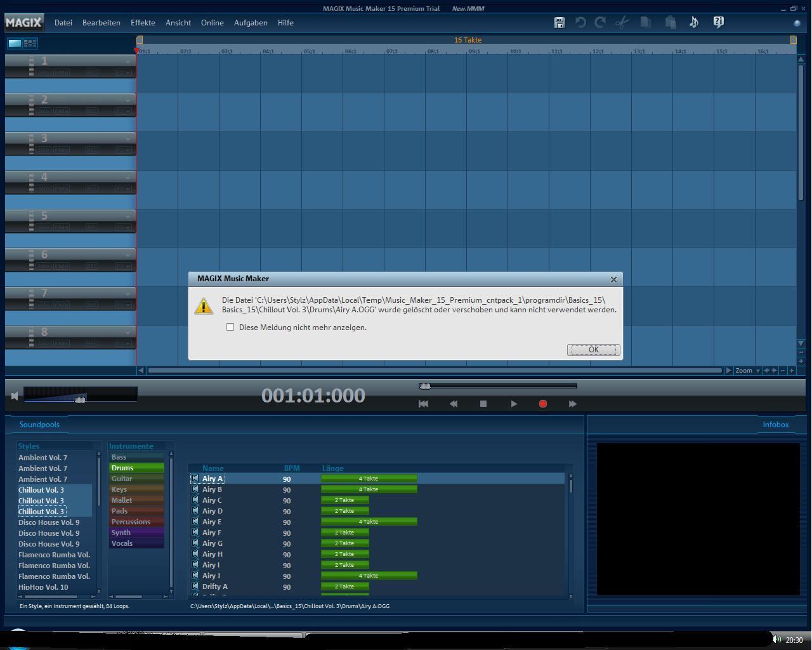812x650 pixels.
Task: Select the Synth instrument category
Action: 136,533
